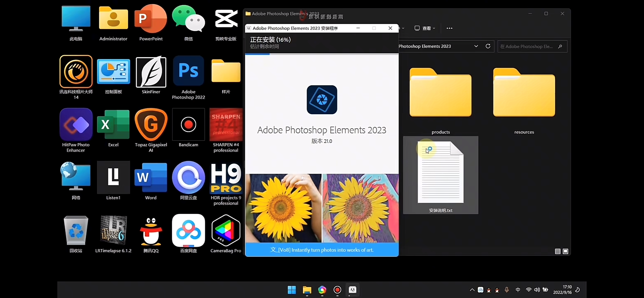Screen dimensions: 644x298
Task: Click the painted sunflower artwork image
Action: coord(360,208)
